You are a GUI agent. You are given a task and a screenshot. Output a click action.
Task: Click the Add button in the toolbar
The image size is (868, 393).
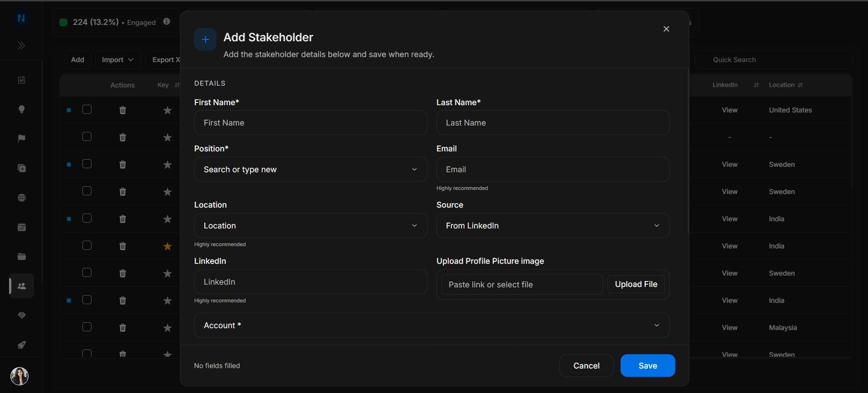click(77, 60)
